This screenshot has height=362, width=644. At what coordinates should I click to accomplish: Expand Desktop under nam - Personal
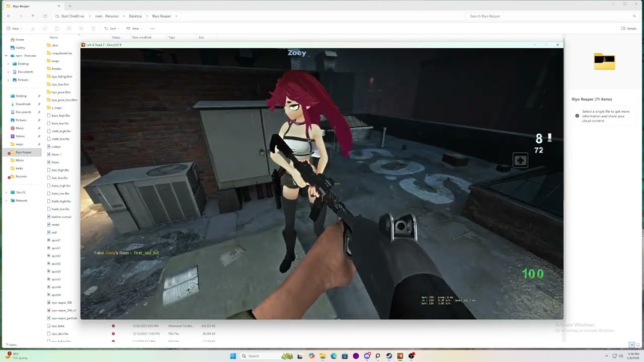[8, 64]
